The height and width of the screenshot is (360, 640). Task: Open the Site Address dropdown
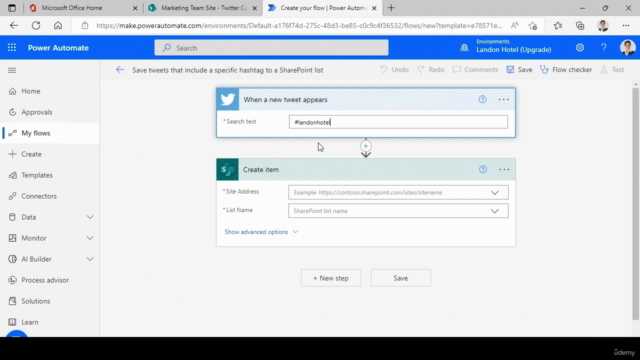(495, 193)
